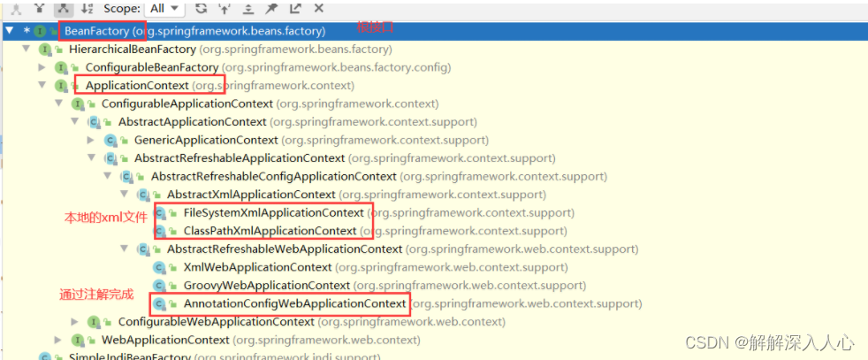Click the expand all toolbar icon
The width and height of the screenshot is (868, 360).
[x=248, y=7]
